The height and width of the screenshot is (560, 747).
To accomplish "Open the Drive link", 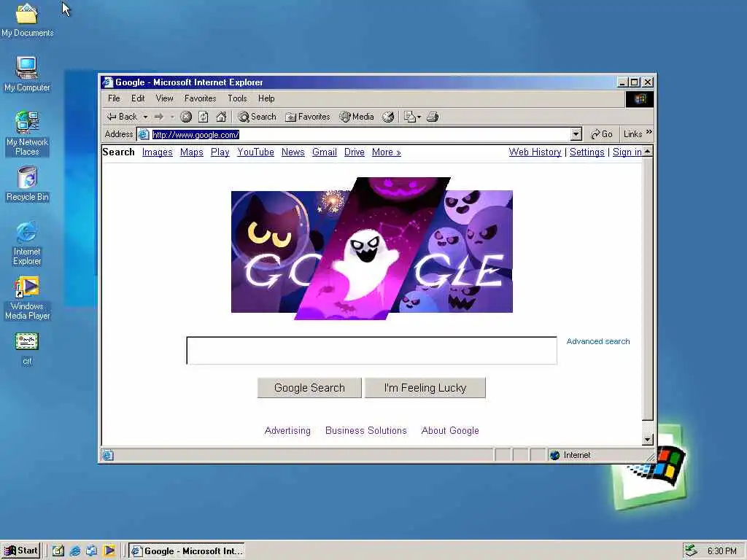I will coord(354,152).
